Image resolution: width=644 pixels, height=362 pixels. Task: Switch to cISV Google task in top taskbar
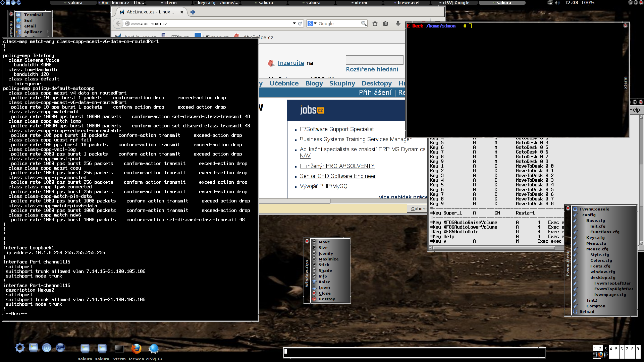pyautogui.click(x=454, y=3)
